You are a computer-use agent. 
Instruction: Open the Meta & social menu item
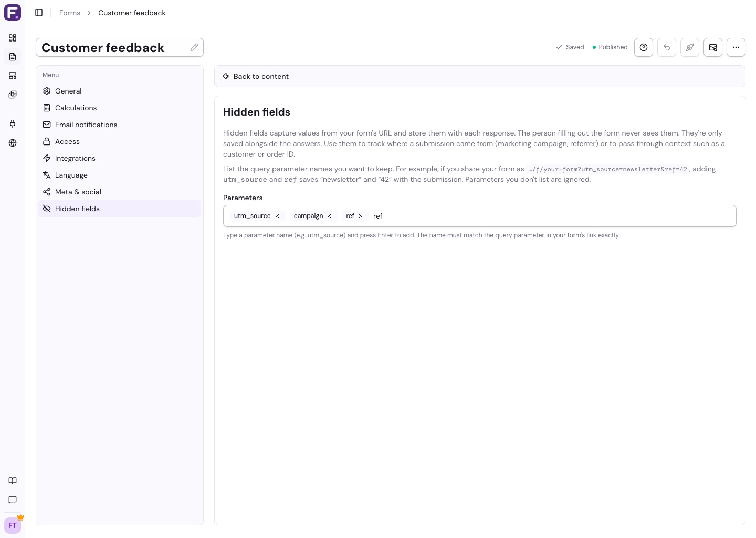120,192
